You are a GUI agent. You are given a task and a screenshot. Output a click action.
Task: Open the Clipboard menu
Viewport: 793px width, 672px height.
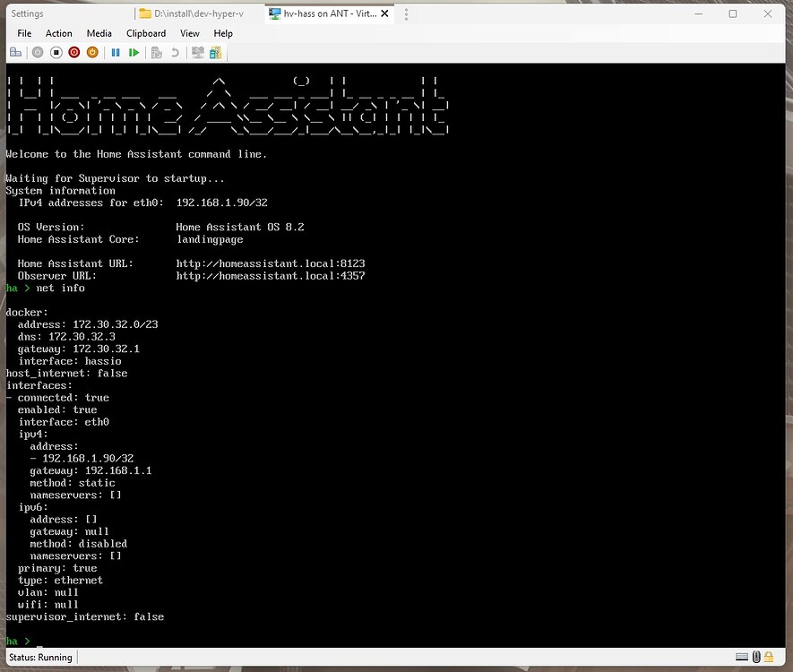point(145,33)
